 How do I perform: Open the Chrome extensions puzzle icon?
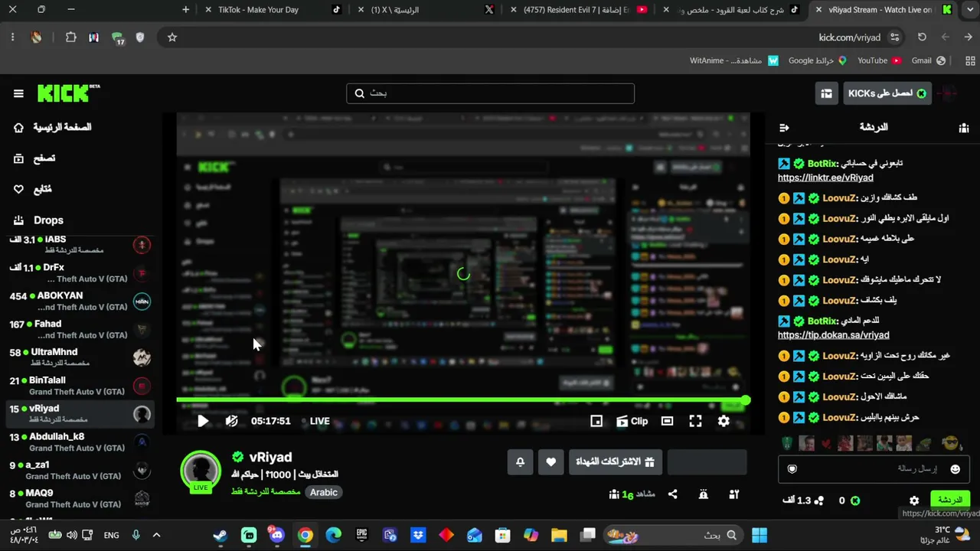[71, 37]
